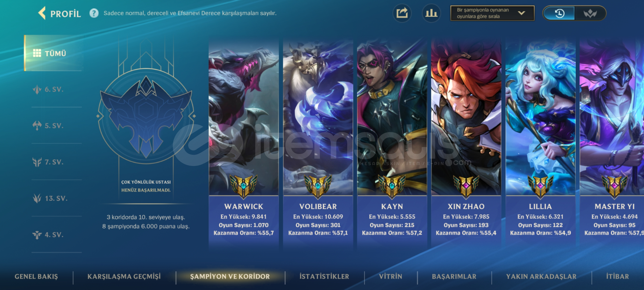Open the bar chart statistics icon
The image size is (644, 290).
pyautogui.click(x=431, y=13)
